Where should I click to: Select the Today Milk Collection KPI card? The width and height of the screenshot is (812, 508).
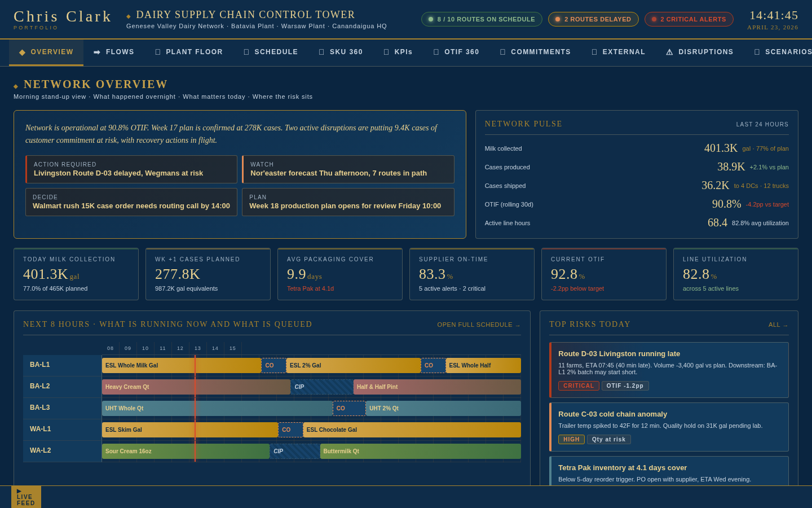click(76, 274)
